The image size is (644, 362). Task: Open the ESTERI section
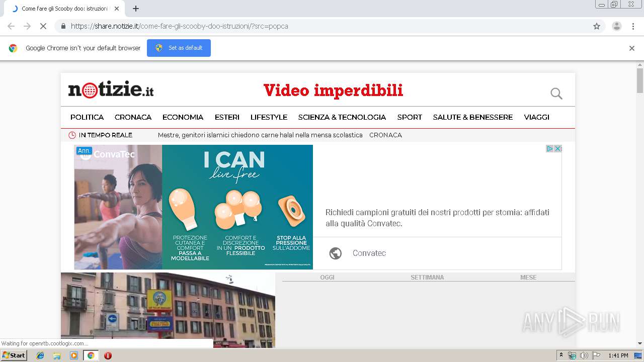[x=227, y=117]
